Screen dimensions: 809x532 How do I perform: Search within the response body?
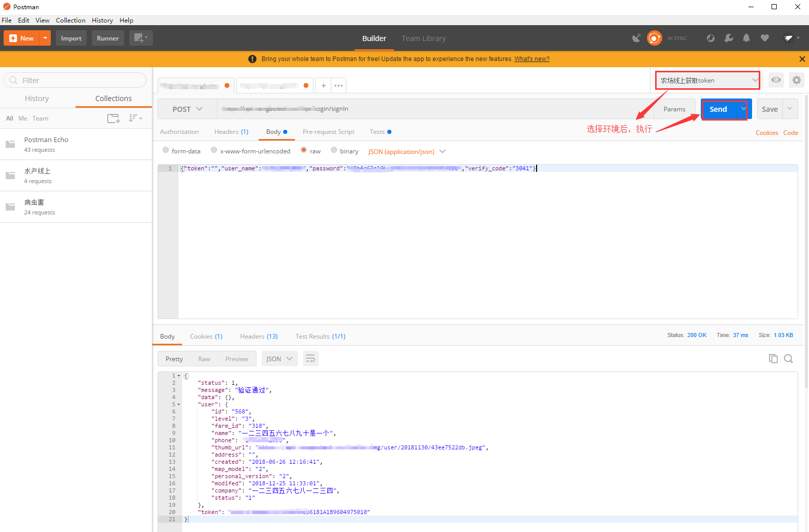tap(788, 359)
